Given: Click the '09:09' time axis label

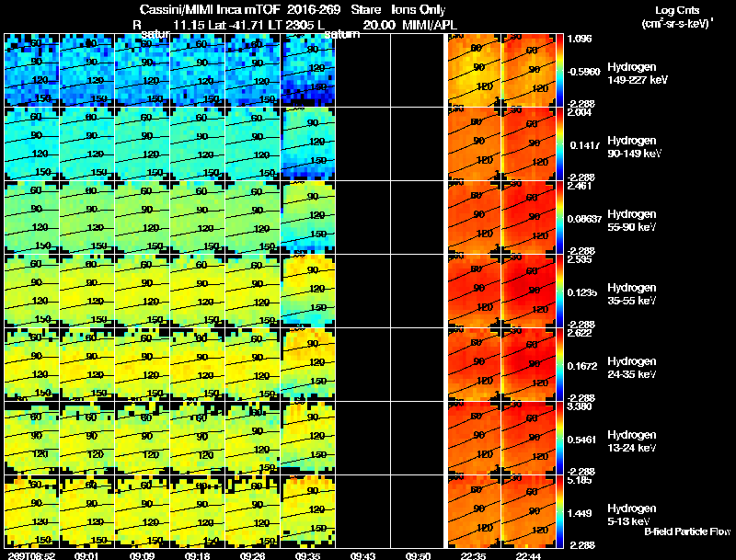Looking at the screenshot, I should point(142,555).
